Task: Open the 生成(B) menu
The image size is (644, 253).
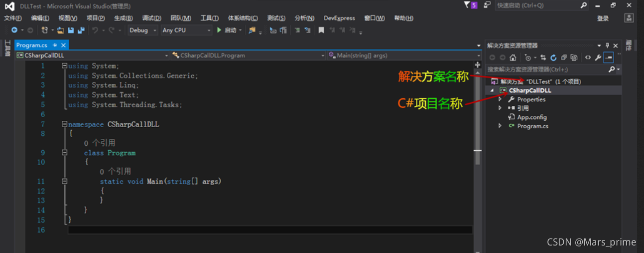Action: point(124,18)
